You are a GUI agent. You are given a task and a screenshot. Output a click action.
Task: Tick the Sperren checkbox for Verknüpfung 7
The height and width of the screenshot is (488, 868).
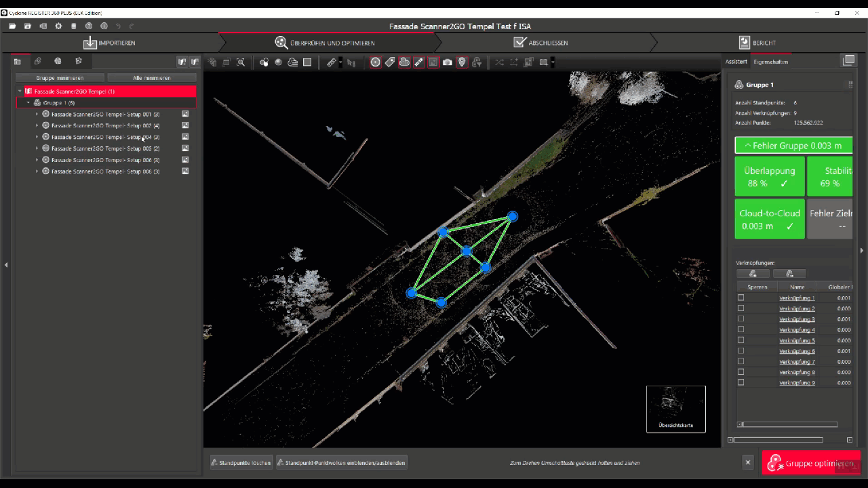741,361
